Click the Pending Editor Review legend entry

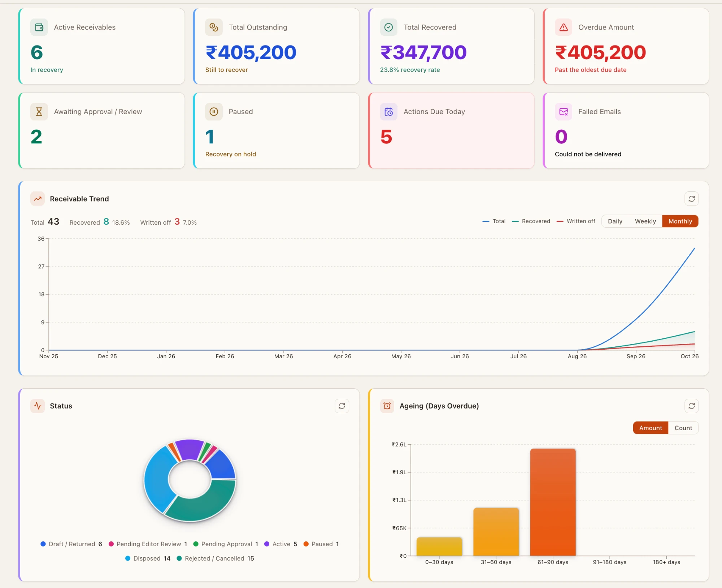point(148,544)
